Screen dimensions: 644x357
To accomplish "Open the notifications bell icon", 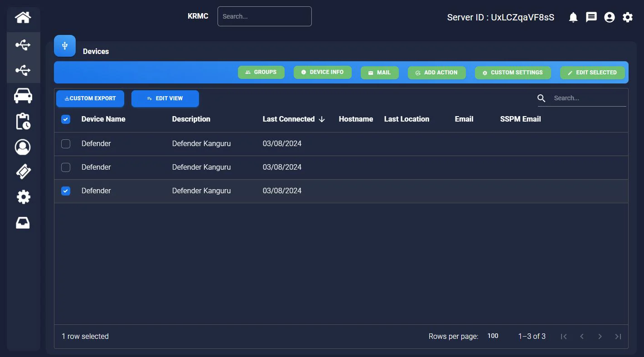I will [573, 18].
